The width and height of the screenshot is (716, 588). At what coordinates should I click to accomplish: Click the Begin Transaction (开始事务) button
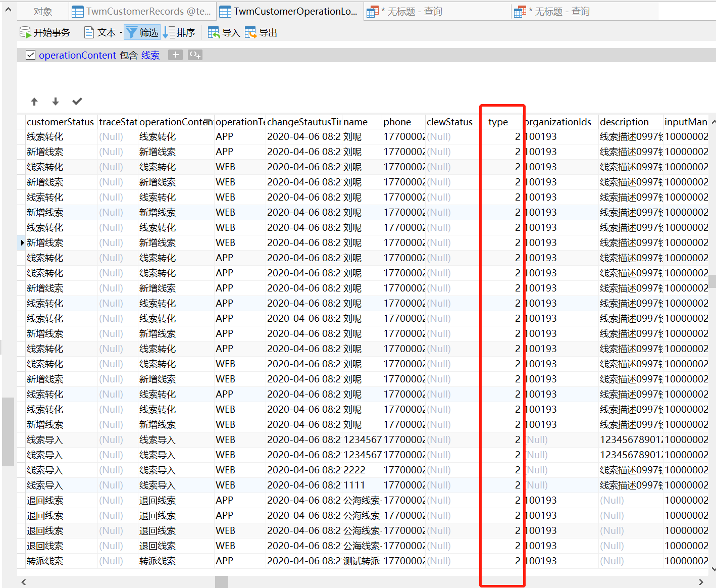(x=44, y=33)
